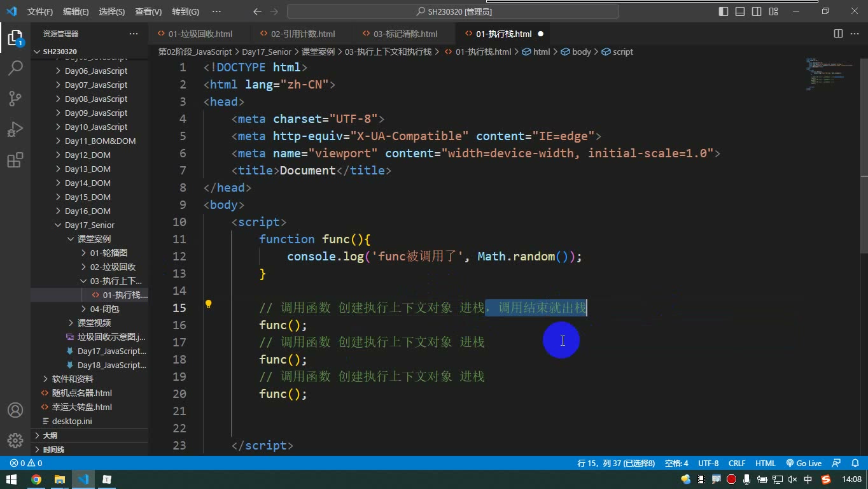Open Google Chrome from the taskbar
This screenshot has width=868, height=489.
(x=36, y=479)
